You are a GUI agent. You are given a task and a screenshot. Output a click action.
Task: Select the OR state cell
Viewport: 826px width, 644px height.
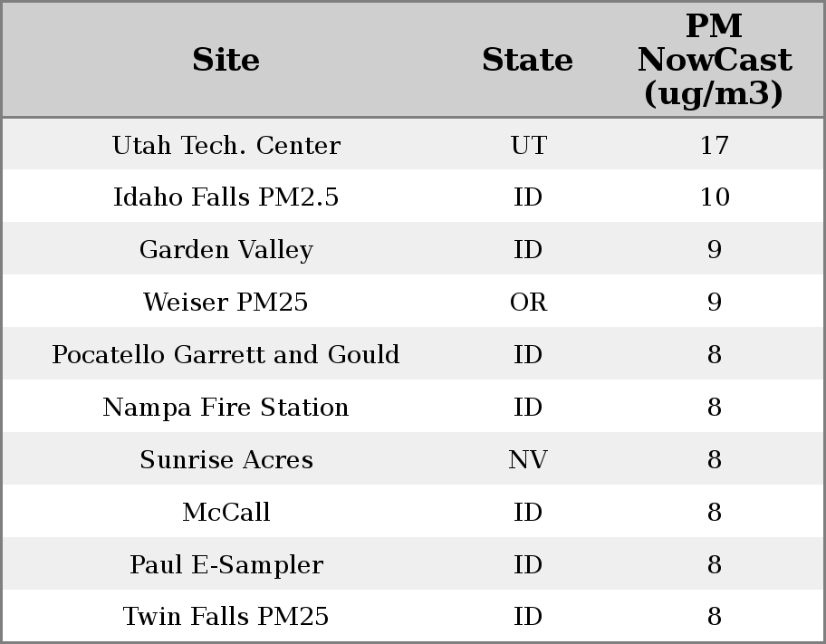coord(528,303)
